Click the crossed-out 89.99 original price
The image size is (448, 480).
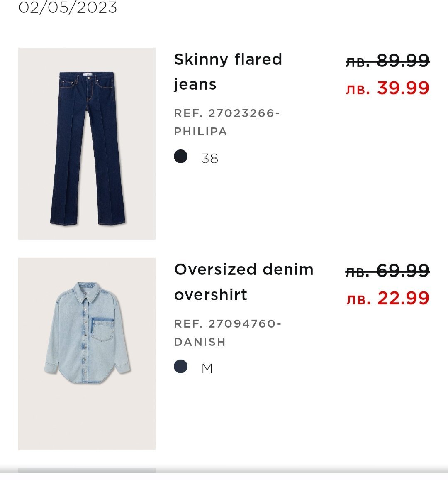387,61
